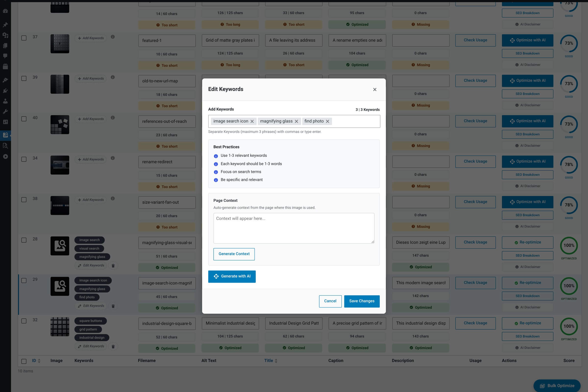Screen dimensions: 588x392
Task: Click the info icon in row 40
Action: pos(113,118)
